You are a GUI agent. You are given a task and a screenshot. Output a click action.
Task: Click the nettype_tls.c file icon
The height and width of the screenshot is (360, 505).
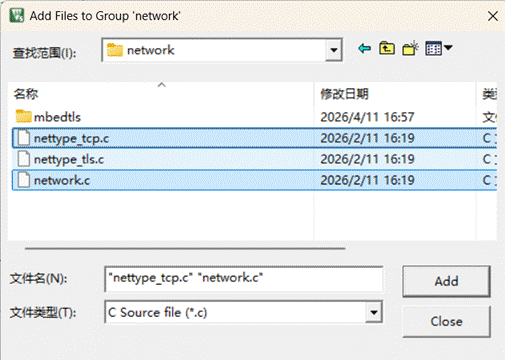pyautogui.click(x=24, y=159)
